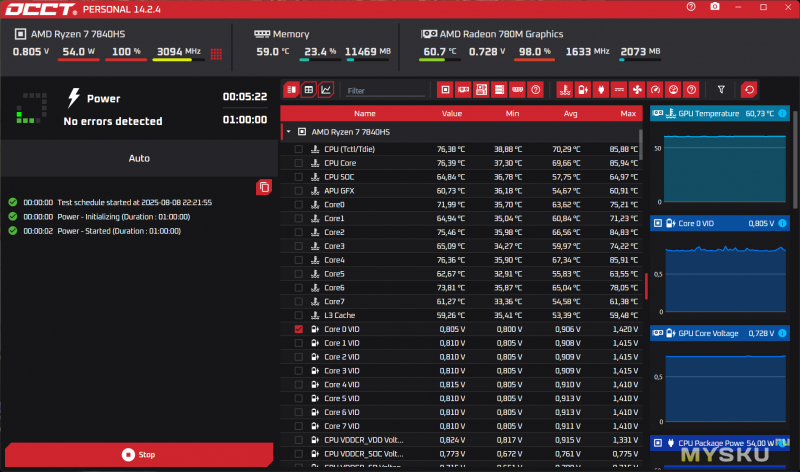Viewport: 800px width, 472px height.
Task: Copy the test log with the copy icon
Action: pyautogui.click(x=264, y=187)
